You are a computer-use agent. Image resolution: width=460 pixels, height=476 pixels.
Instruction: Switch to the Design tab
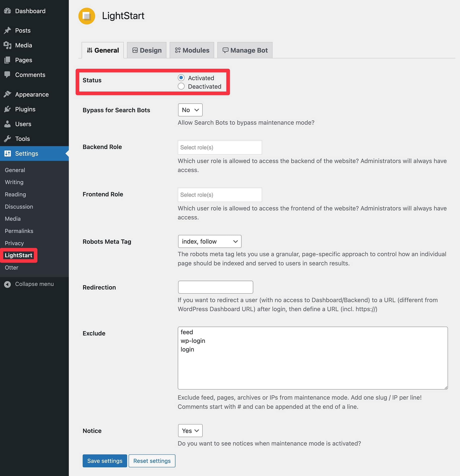(147, 50)
